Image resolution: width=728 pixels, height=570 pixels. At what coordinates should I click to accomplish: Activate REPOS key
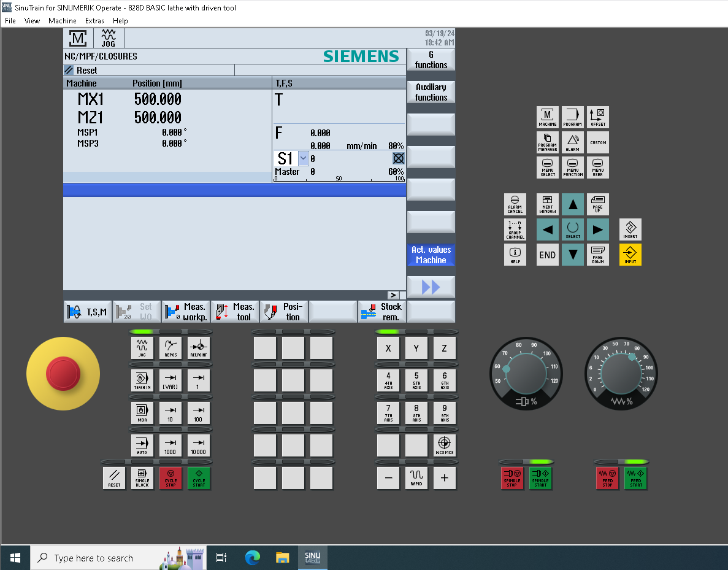coord(171,347)
